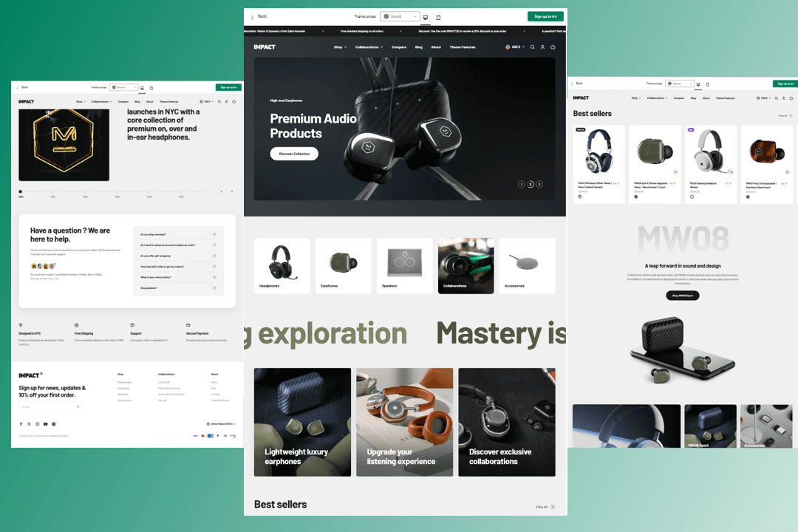Screen dimensions: 798x532
Task: Click Instagram icon in left panel footer
Action: (x=37, y=423)
